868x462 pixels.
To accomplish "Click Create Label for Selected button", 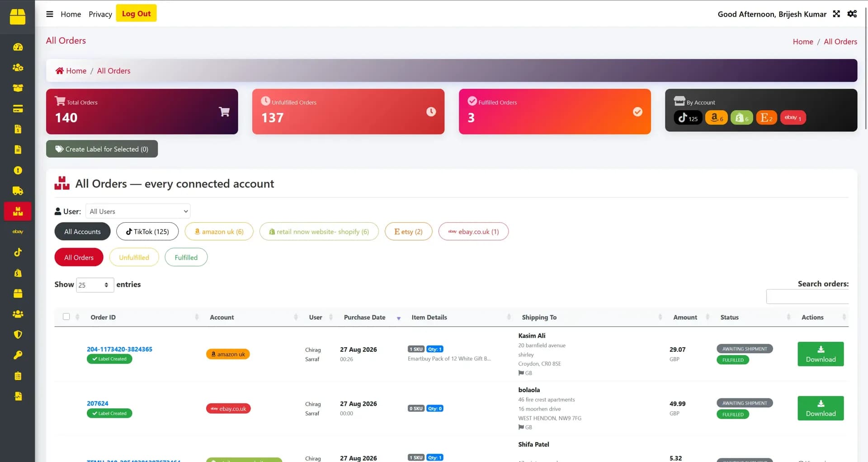I will click(102, 149).
